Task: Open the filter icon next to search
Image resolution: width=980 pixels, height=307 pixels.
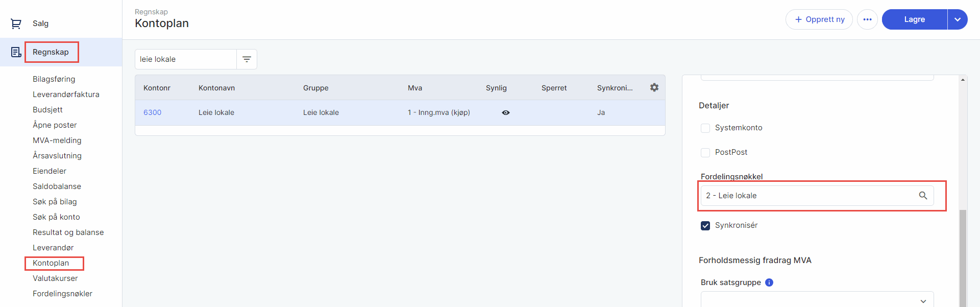Action: (247, 59)
